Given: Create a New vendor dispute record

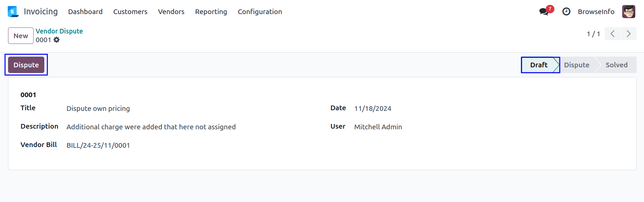Looking at the screenshot, I should click(x=21, y=36).
